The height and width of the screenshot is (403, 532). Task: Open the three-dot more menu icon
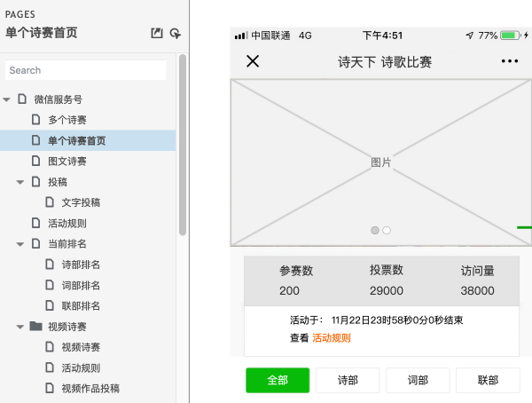tap(509, 61)
